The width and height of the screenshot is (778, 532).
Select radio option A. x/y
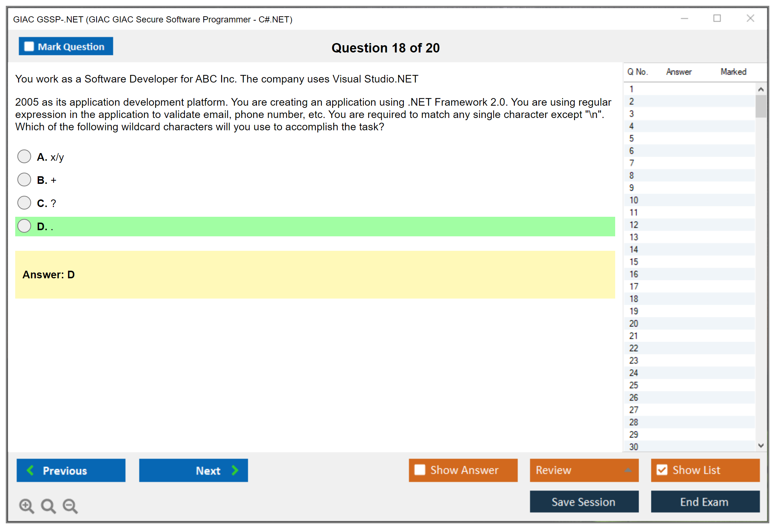pos(24,157)
